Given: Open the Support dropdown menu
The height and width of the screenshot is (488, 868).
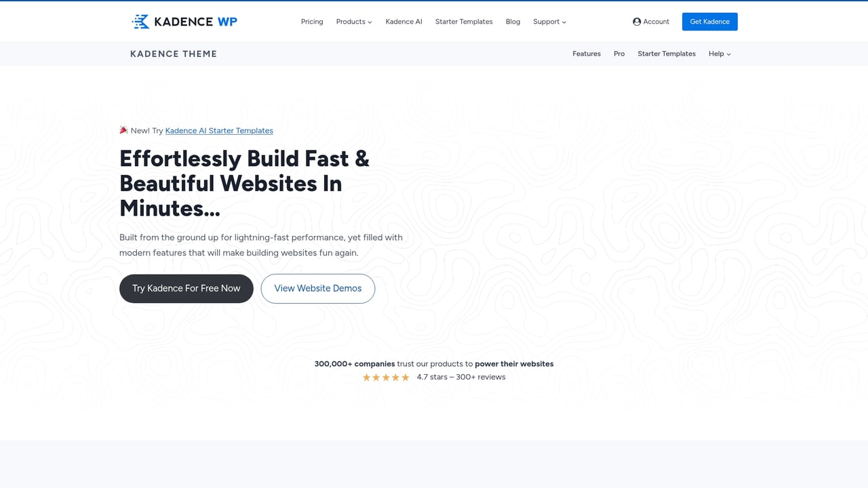Looking at the screenshot, I should (x=549, y=21).
